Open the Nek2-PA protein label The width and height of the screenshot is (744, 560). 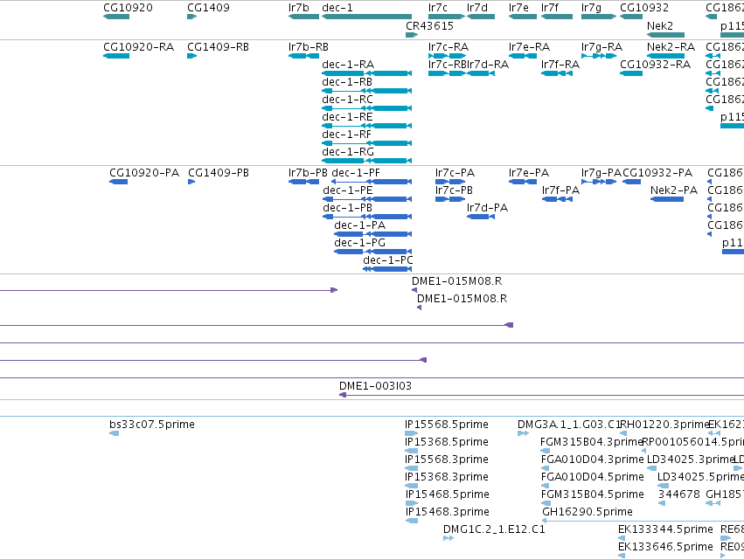point(674,190)
